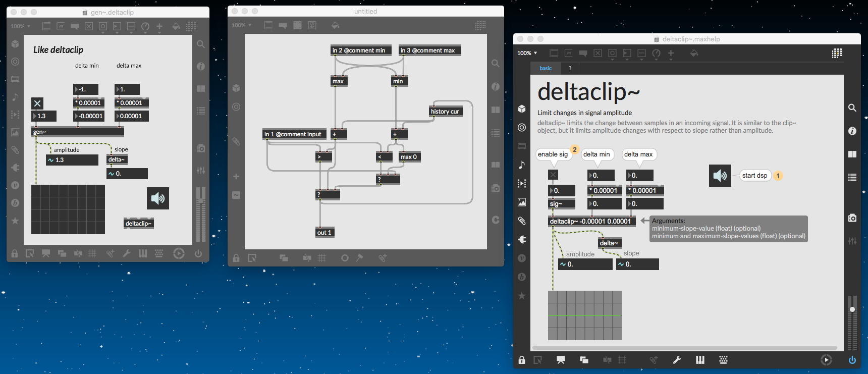868x374 pixels.
Task: Adjust the gain slider knob in help window
Action: pos(852,309)
